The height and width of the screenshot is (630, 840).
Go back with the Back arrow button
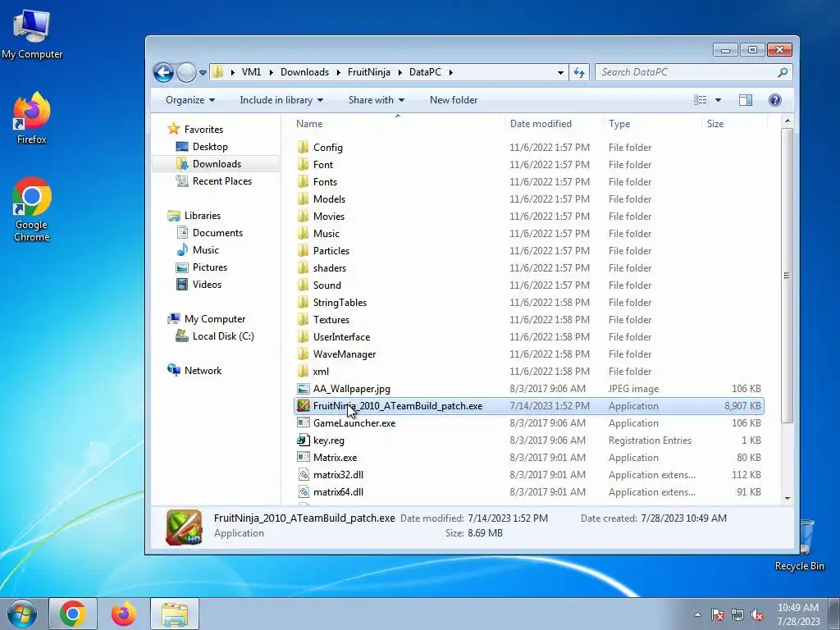pos(163,72)
